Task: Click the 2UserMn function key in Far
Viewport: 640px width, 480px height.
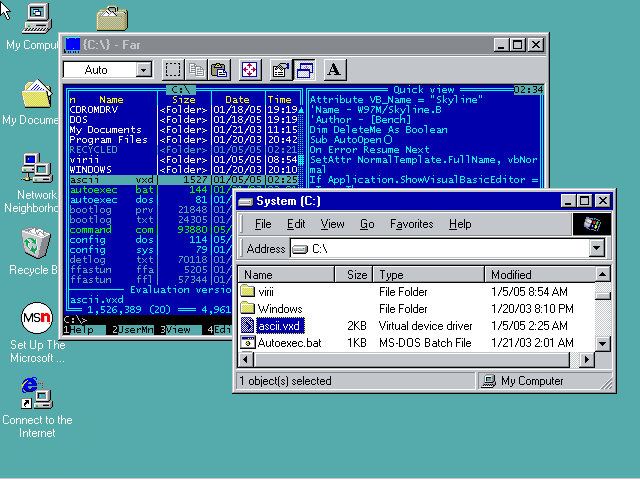Action: (x=133, y=329)
